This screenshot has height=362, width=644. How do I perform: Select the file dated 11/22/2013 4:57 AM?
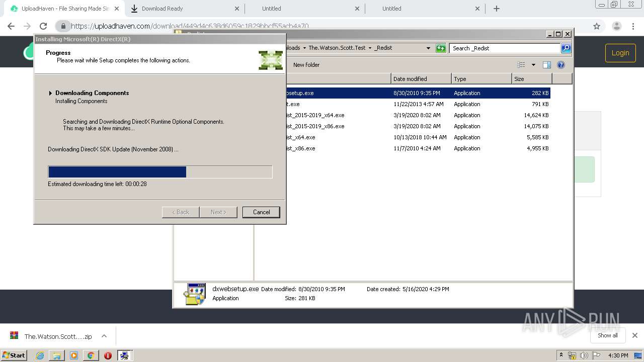[x=403, y=104]
